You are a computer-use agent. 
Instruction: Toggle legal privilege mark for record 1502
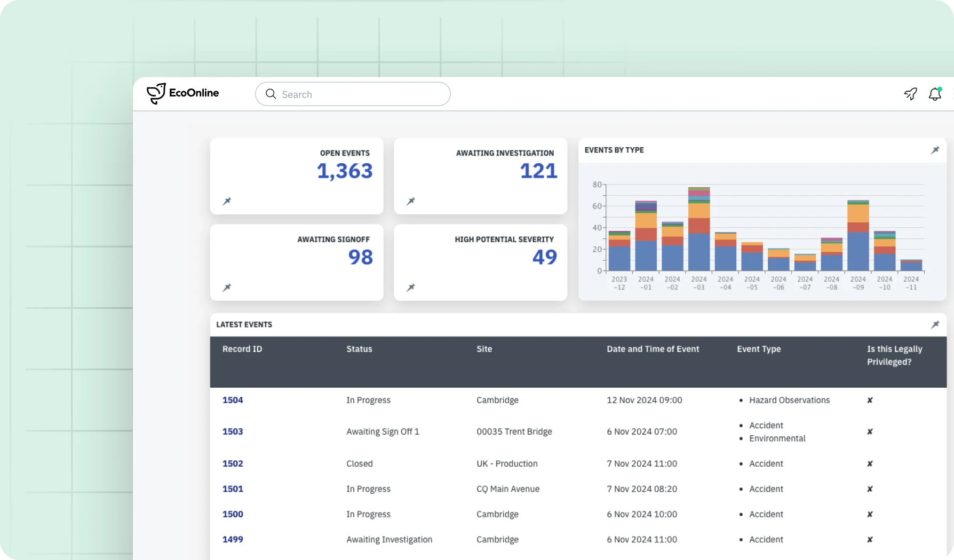click(x=870, y=463)
